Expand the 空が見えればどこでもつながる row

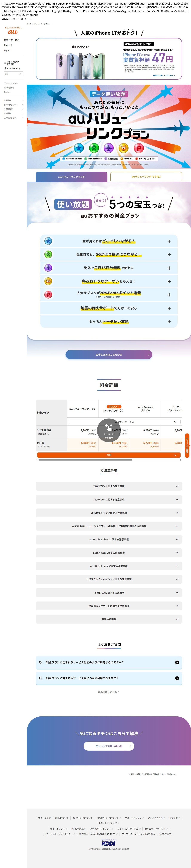click(x=109, y=241)
